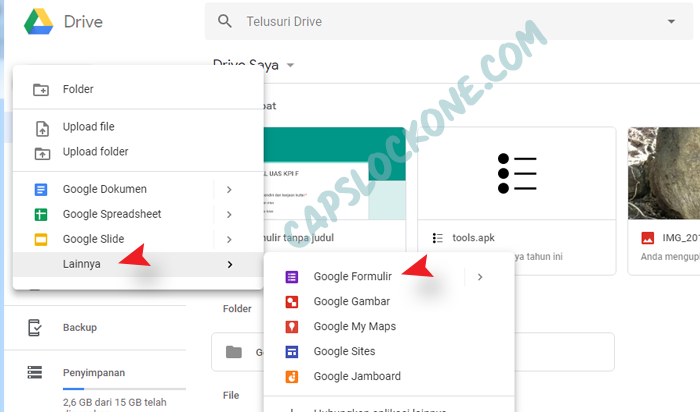The image size is (700, 412).
Task: Click the Google Spreadsheet green icon
Action: coord(41,215)
